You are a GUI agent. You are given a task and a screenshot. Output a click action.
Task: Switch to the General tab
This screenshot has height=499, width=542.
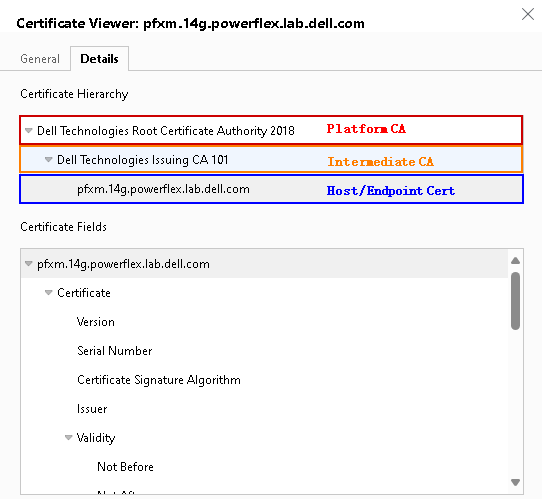40,59
